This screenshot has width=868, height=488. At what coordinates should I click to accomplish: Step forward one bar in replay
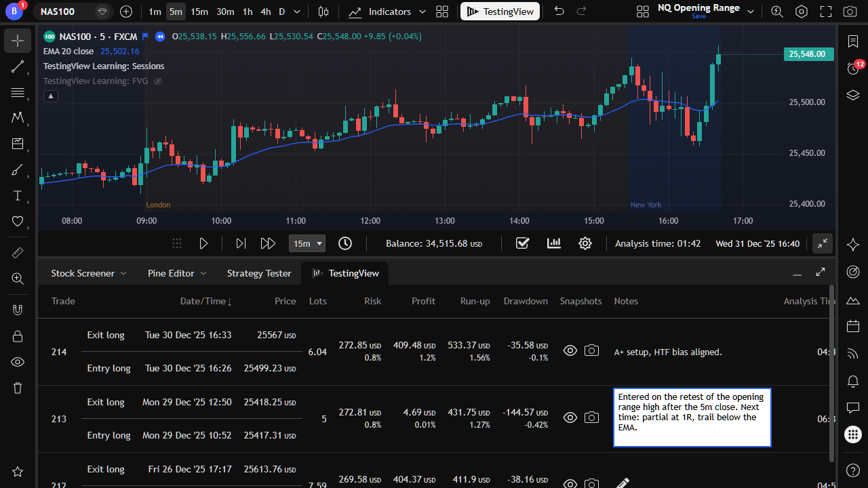(240, 243)
